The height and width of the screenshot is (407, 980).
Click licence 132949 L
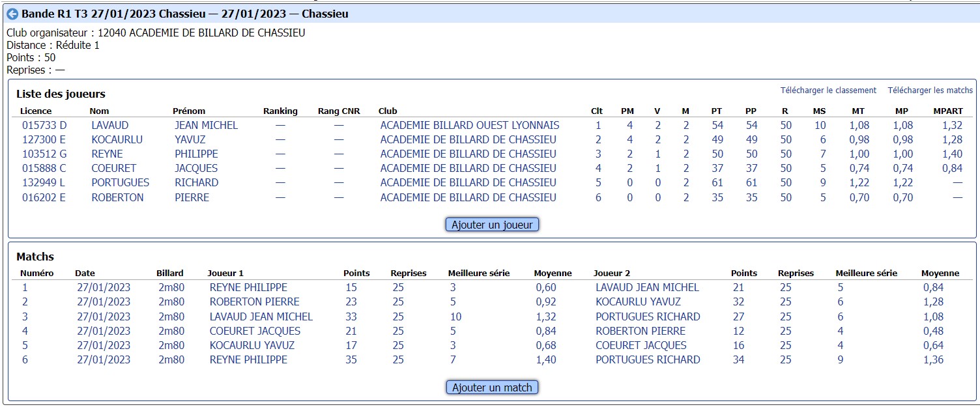coord(44,182)
